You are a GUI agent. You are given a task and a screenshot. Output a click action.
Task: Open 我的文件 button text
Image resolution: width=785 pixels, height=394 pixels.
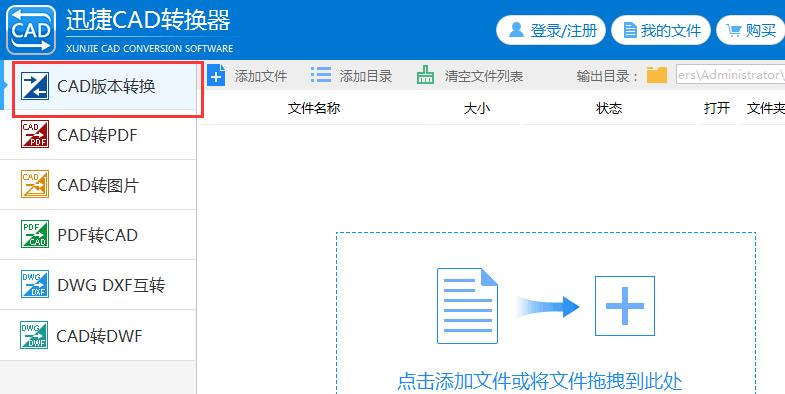pyautogui.click(x=671, y=31)
